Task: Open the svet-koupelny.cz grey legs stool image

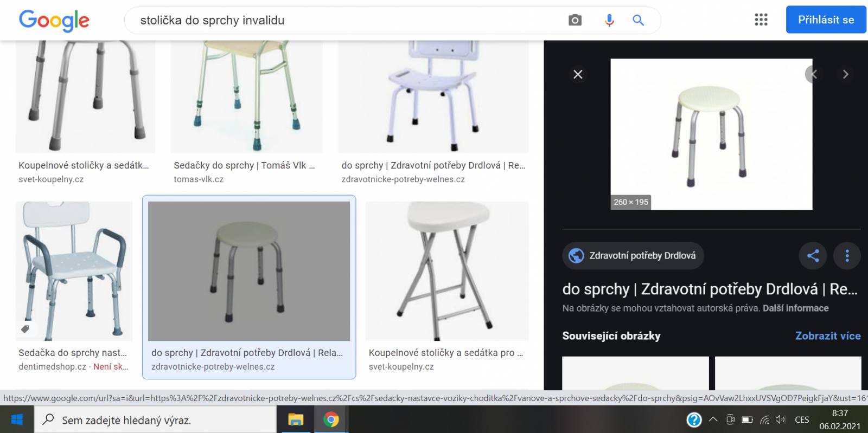Action: pyautogui.click(x=85, y=96)
